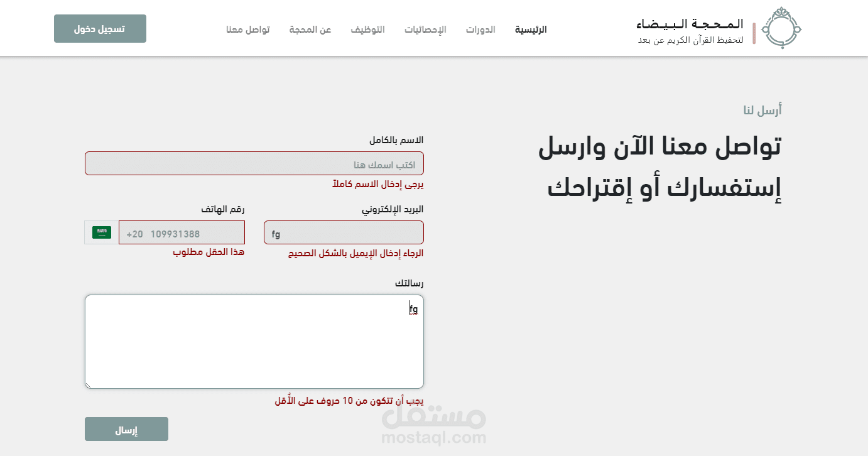Click the error هذا الحقل مطلوب
The image size is (868, 456).
point(209,252)
